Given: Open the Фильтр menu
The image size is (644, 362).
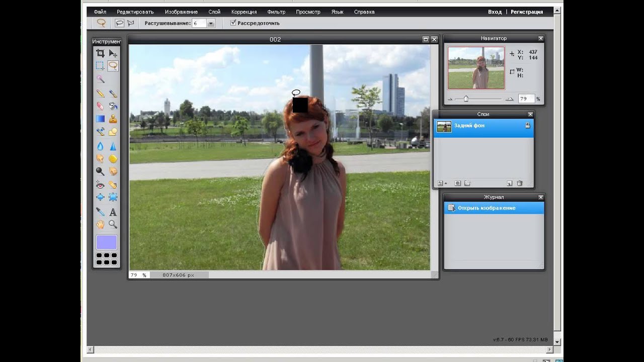Looking at the screenshot, I should (x=276, y=12).
